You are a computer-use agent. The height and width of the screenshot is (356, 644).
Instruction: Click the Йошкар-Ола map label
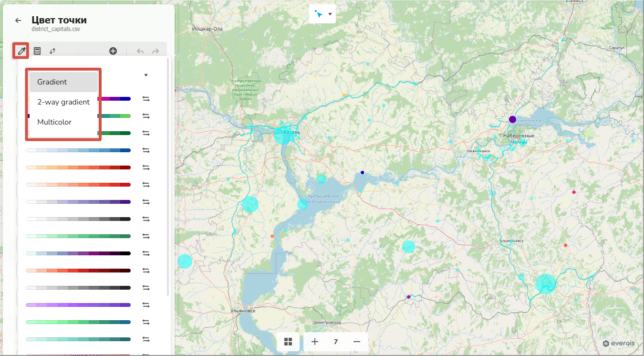[x=208, y=29]
